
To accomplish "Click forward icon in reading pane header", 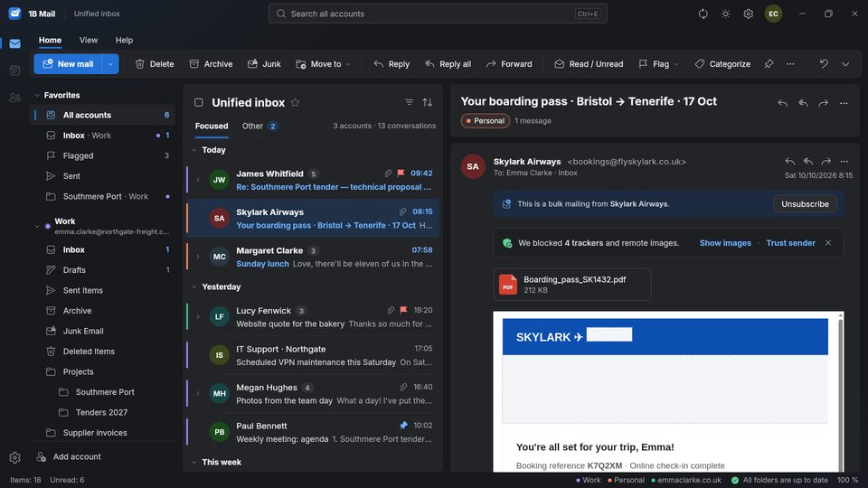I will point(823,103).
